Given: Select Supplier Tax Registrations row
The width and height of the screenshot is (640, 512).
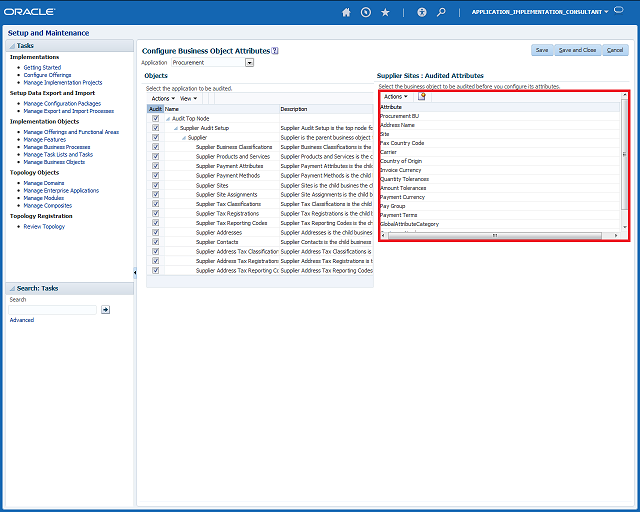Looking at the screenshot, I should tap(260, 214).
